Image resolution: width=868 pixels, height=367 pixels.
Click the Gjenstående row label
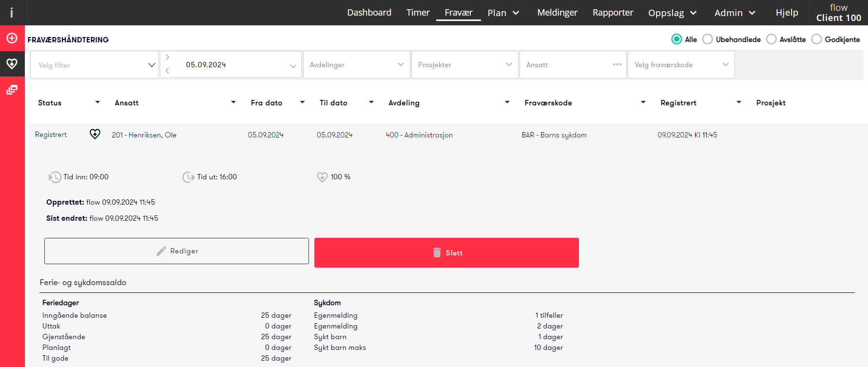click(64, 337)
